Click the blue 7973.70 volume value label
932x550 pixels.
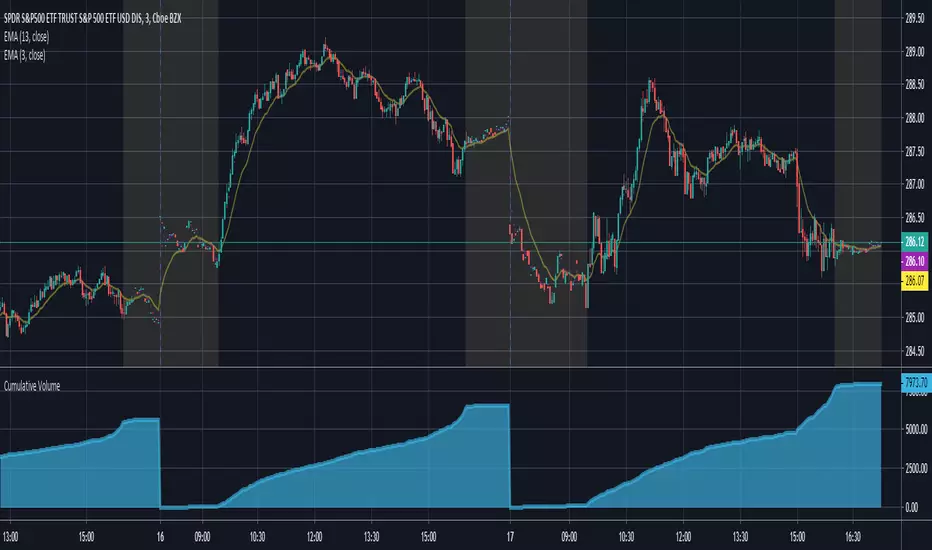pos(916,383)
